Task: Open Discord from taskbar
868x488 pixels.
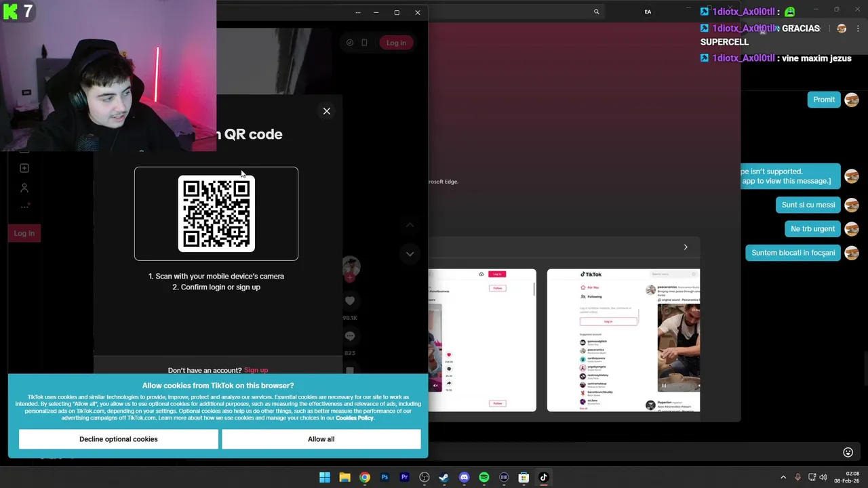Action: coord(464,477)
